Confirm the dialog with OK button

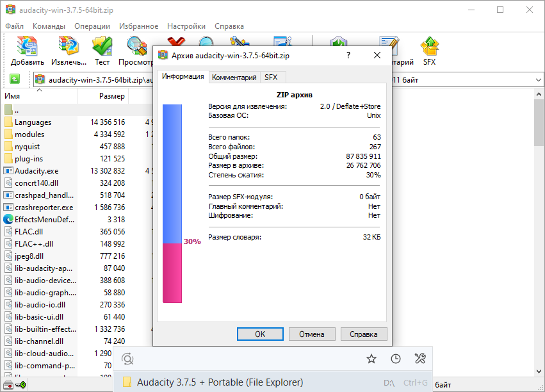260,334
